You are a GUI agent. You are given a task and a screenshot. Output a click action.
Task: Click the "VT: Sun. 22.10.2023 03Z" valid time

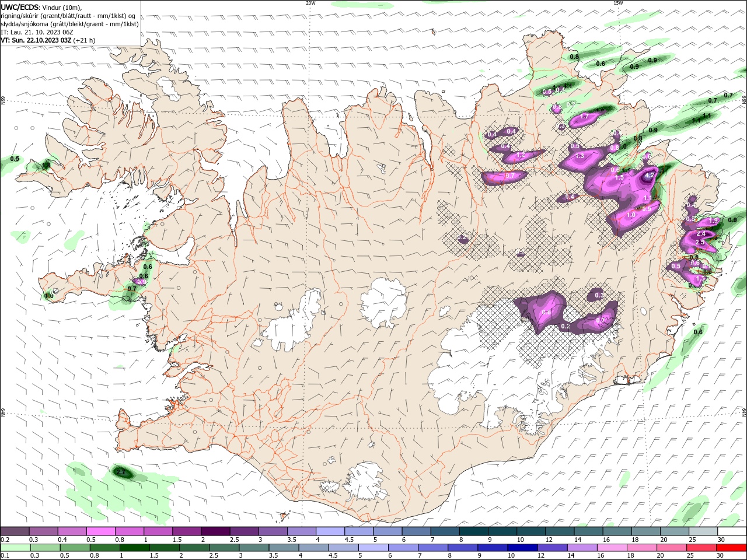tap(36, 40)
